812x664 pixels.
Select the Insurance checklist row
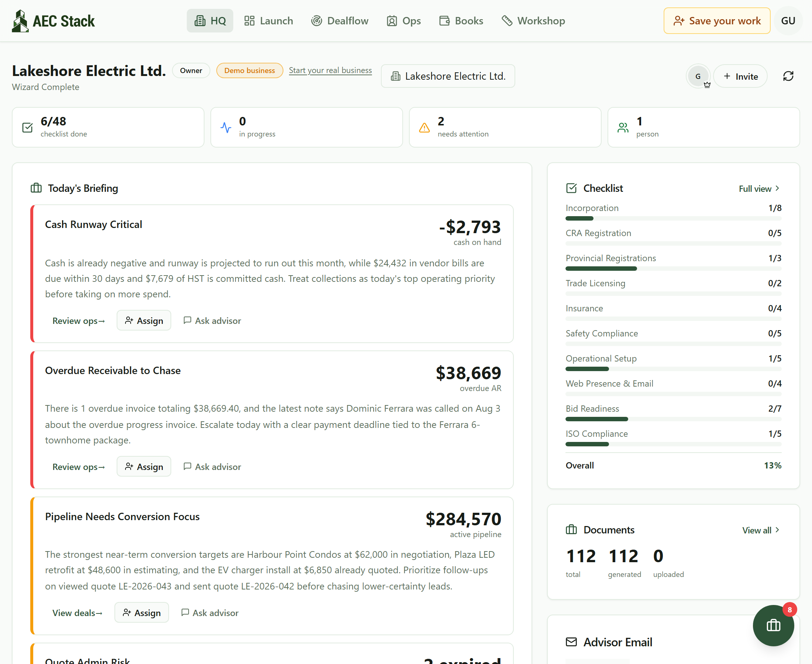click(x=674, y=312)
